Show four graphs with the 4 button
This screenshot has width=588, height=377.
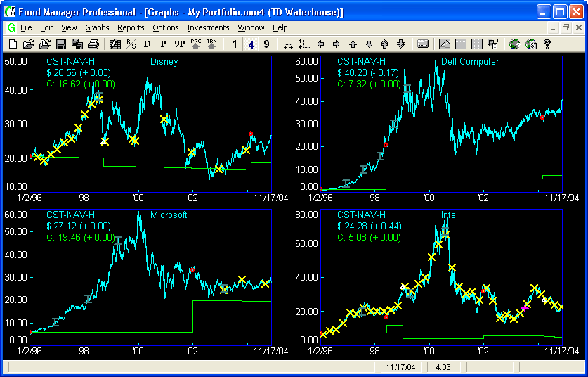(251, 44)
